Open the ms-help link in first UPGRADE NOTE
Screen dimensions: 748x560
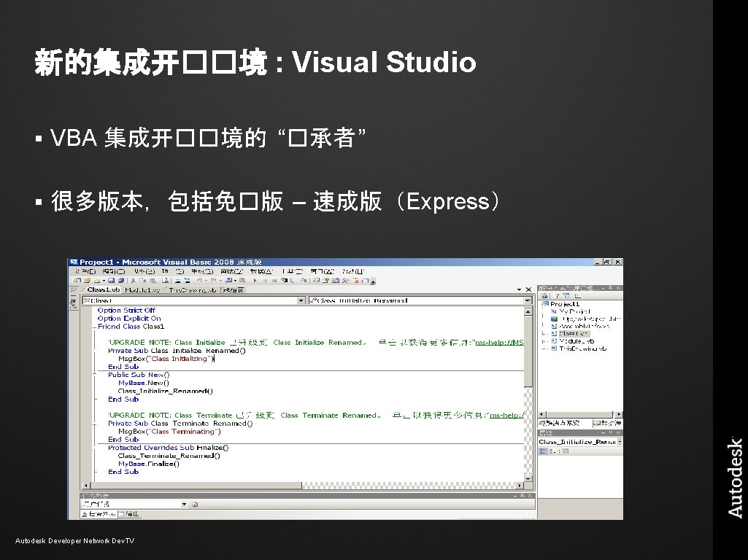click(x=499, y=342)
